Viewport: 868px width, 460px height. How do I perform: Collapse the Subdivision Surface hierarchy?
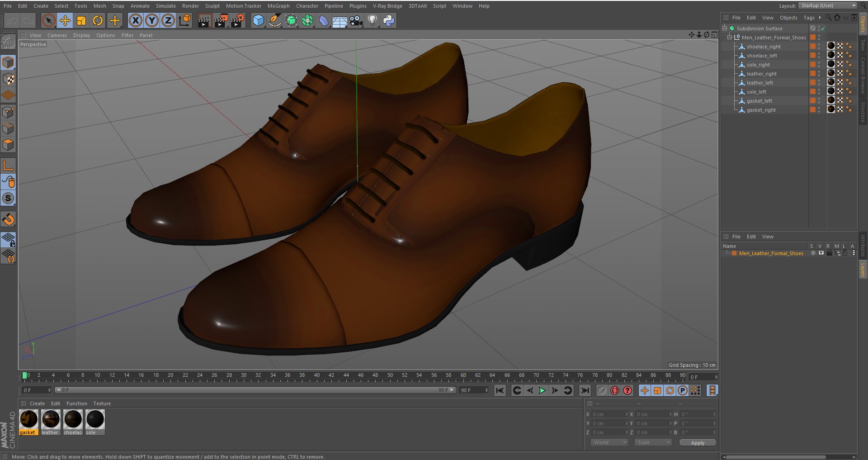coord(725,28)
